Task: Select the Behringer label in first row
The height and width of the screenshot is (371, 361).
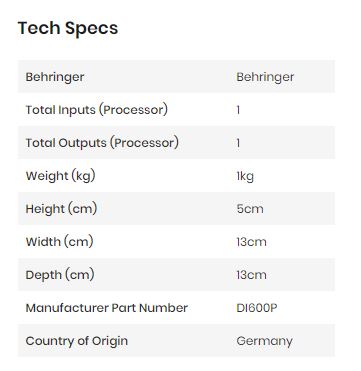Action: coord(55,77)
